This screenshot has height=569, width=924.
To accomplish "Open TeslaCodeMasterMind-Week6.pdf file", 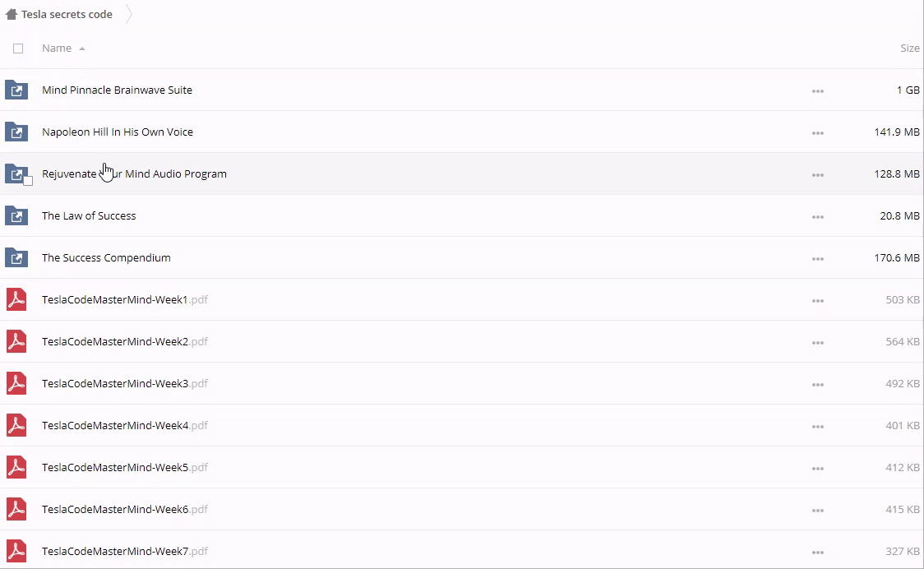I will [115, 509].
